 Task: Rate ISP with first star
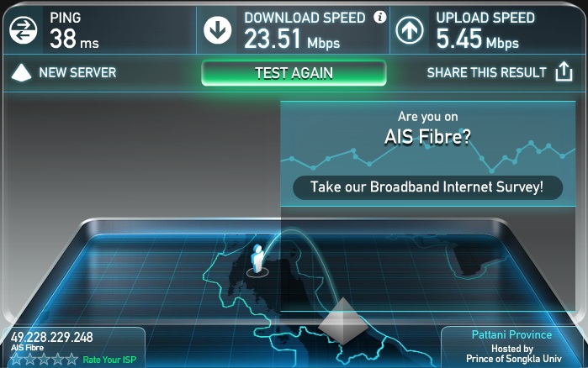point(16,360)
